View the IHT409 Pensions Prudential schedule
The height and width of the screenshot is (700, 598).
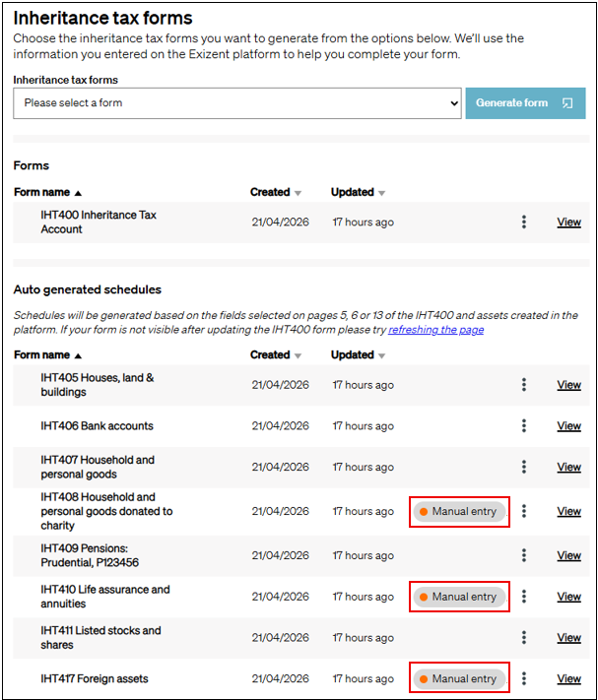[x=568, y=555]
